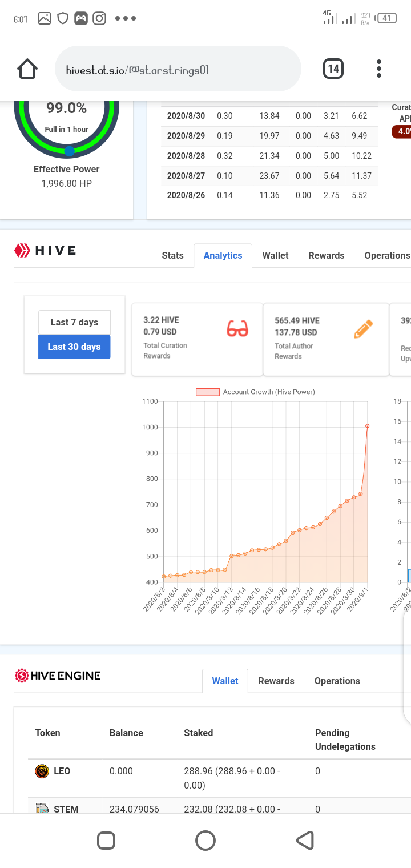Tap the game controller notification icon
411x868 pixels.
coord(81,18)
